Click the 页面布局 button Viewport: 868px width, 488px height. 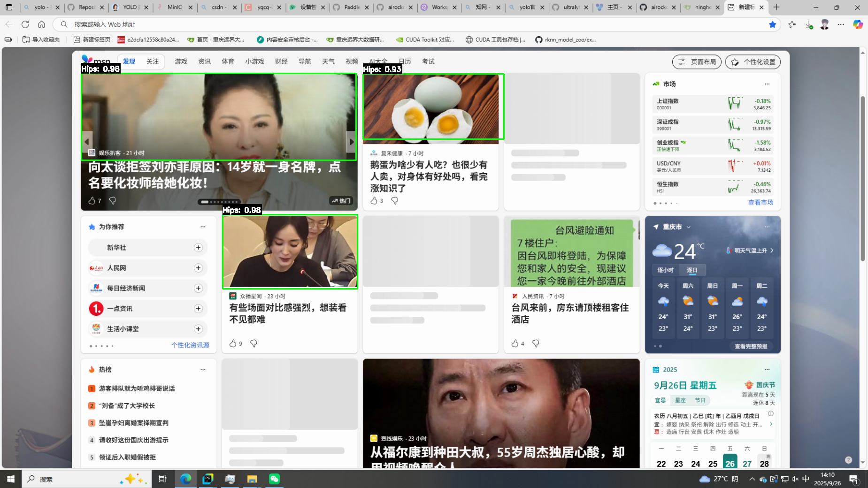pos(697,62)
